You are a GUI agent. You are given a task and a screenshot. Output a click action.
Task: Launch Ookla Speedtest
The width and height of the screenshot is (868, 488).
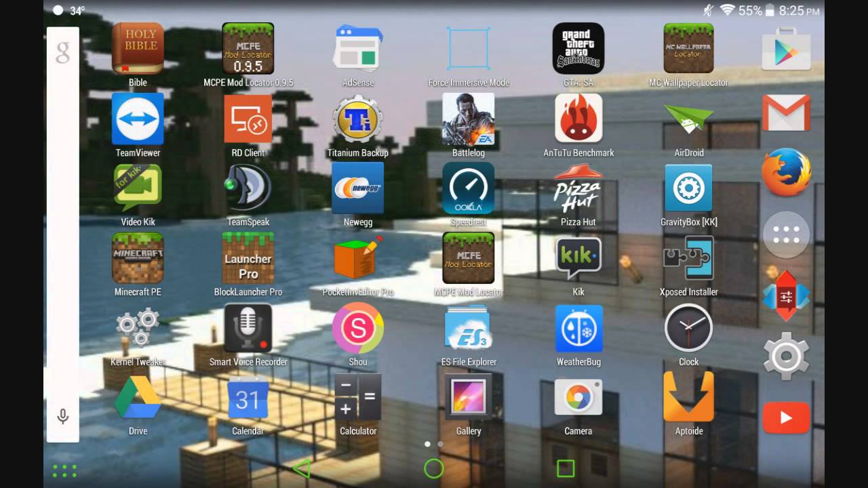pyautogui.click(x=469, y=188)
